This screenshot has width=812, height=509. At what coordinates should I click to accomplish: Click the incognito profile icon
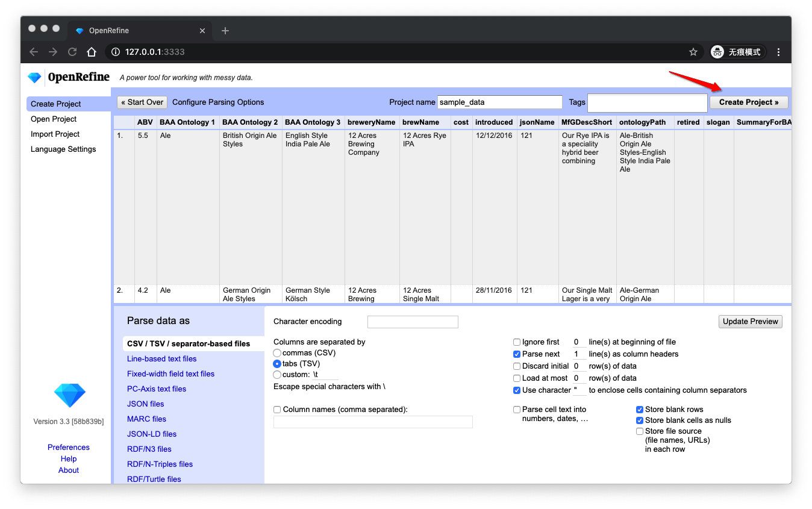(717, 52)
